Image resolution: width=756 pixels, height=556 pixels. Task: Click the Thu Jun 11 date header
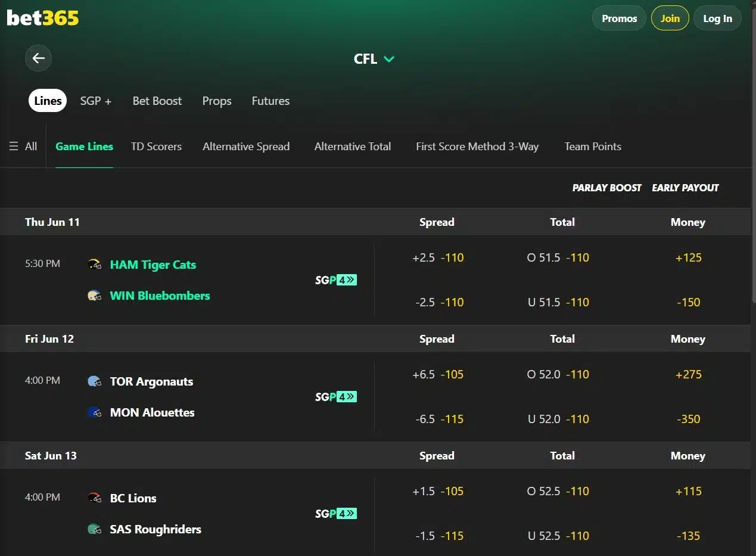point(52,222)
